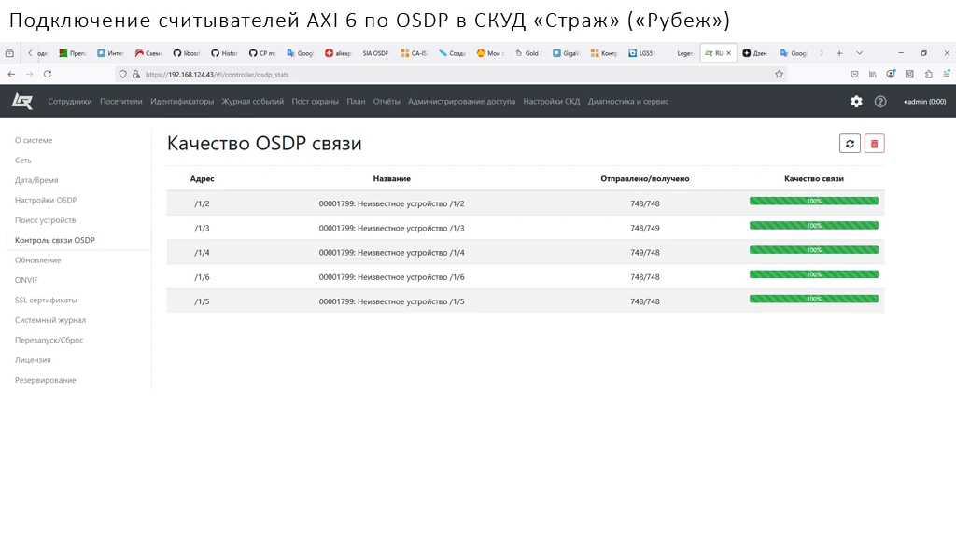
Task: Open the browser extensions puzzle icon
Action: pos(928,74)
